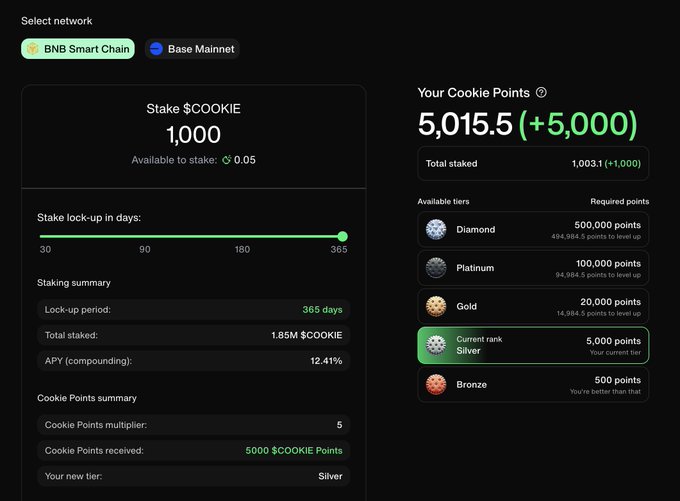Screen dimensions: 680x501
Task: Click the Platinum tier badge icon
Action: [435, 268]
